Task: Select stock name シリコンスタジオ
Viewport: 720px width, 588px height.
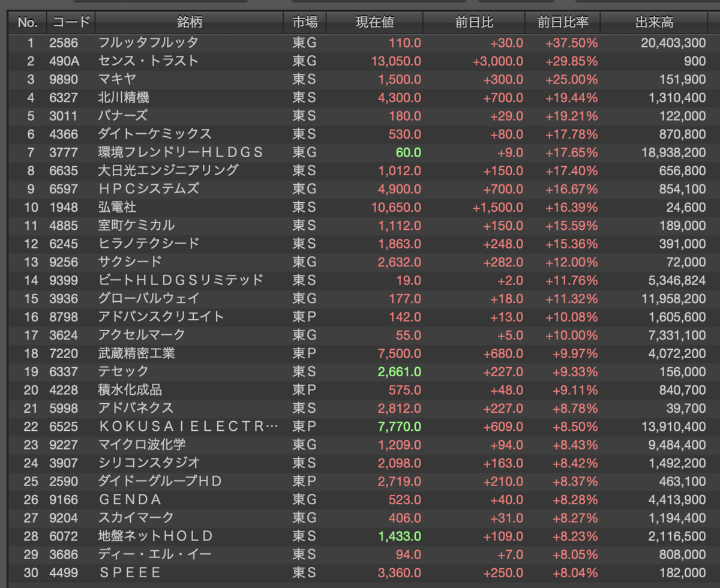Action: click(x=149, y=463)
